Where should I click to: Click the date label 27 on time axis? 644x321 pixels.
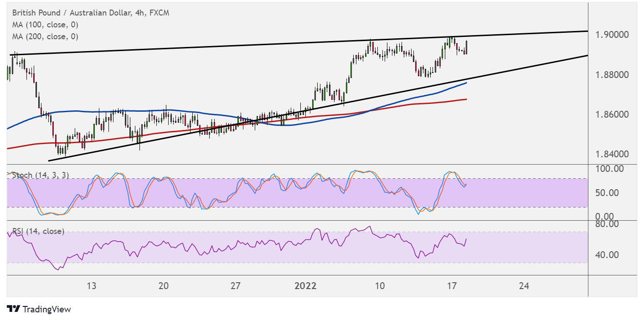235,286
